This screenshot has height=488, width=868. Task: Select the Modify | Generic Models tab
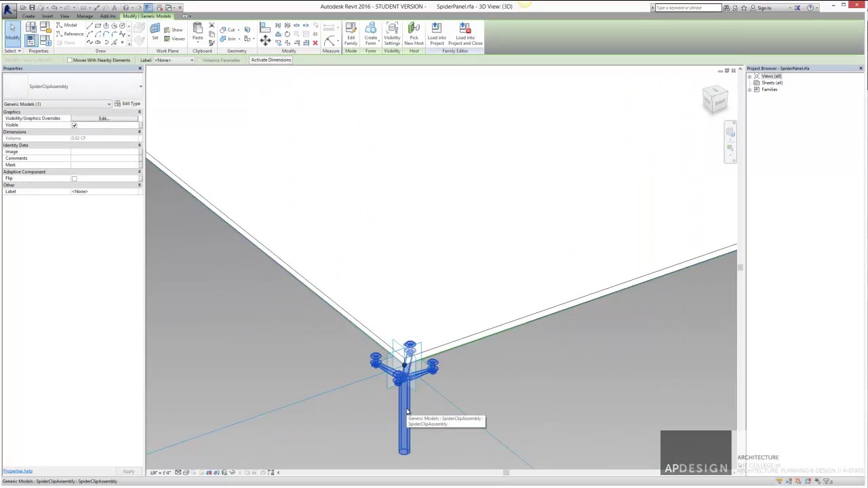146,16
